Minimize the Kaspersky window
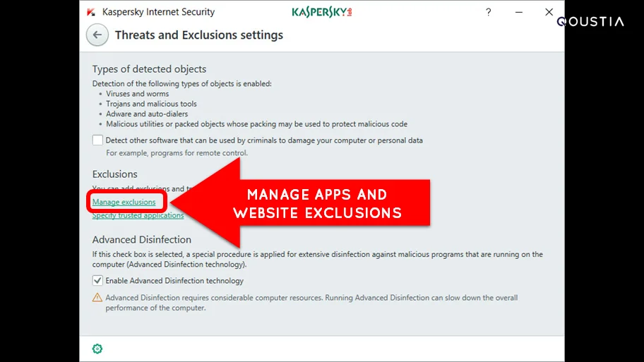 pos(519,12)
